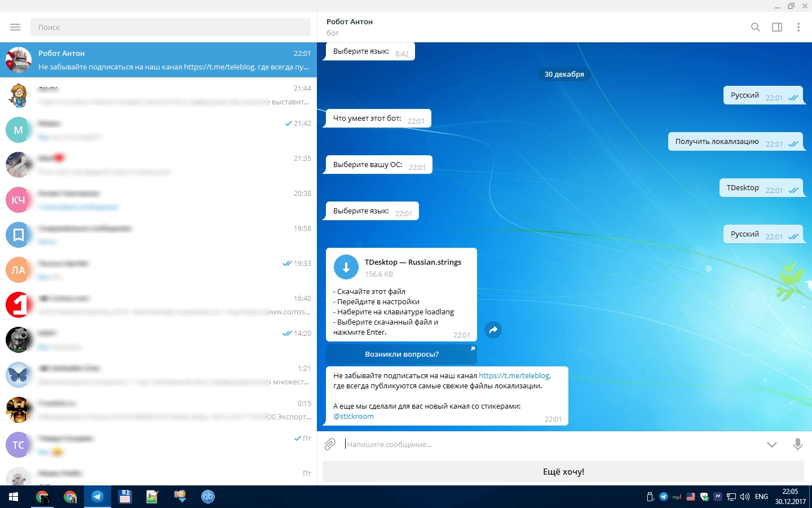Switch the ENG input language
The image size is (812, 508).
tap(761, 497)
